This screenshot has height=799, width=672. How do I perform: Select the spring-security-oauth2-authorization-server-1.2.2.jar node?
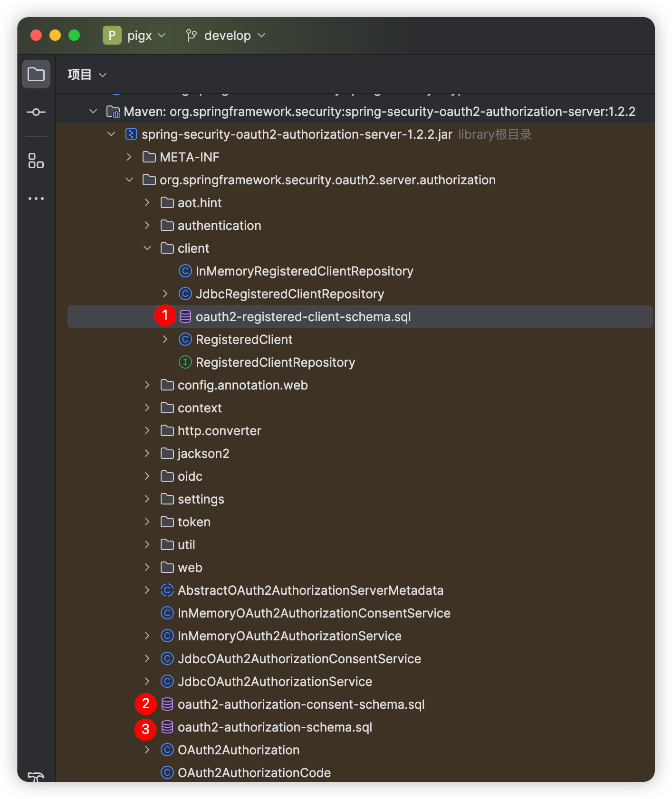pos(297,134)
